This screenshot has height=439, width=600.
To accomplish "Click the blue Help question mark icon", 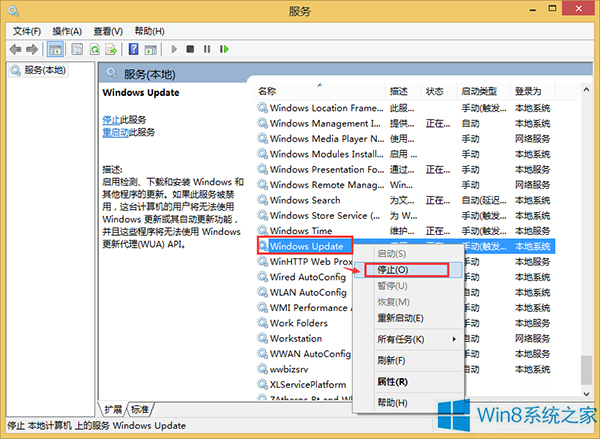I will (134, 49).
